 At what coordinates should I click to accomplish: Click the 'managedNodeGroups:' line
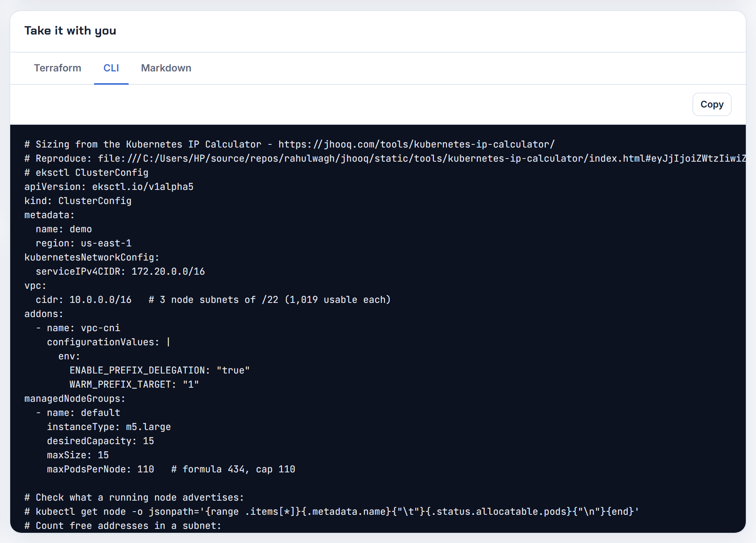(x=75, y=399)
